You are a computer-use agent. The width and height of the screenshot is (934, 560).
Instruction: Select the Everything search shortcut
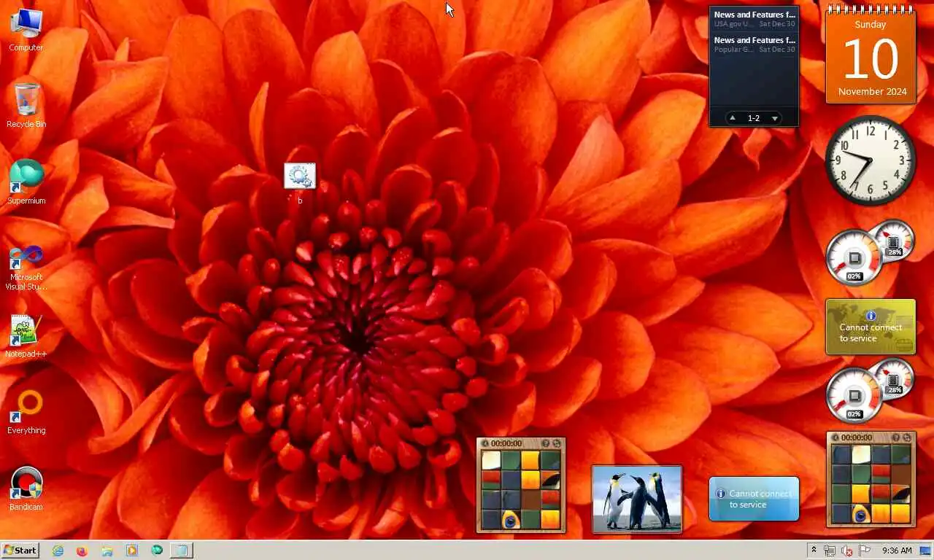[x=26, y=413]
